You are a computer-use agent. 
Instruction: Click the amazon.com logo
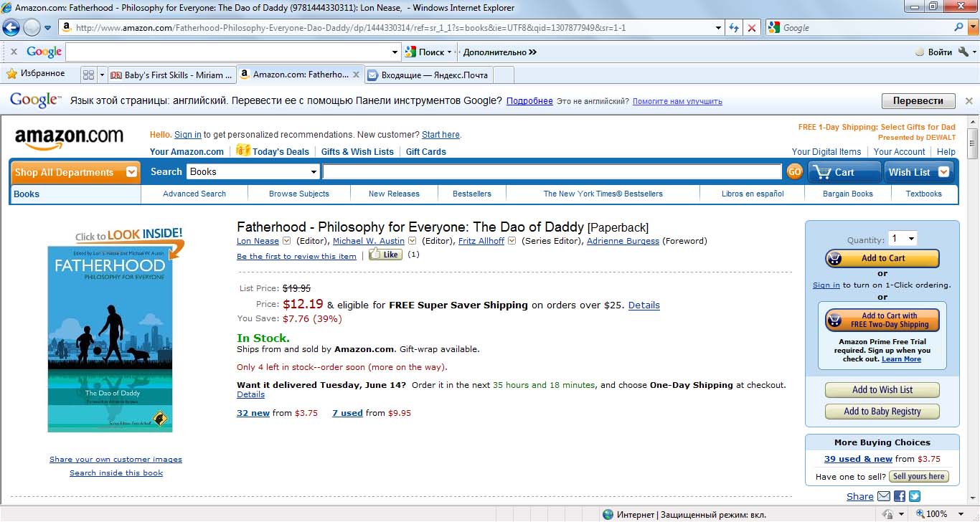pos(69,138)
